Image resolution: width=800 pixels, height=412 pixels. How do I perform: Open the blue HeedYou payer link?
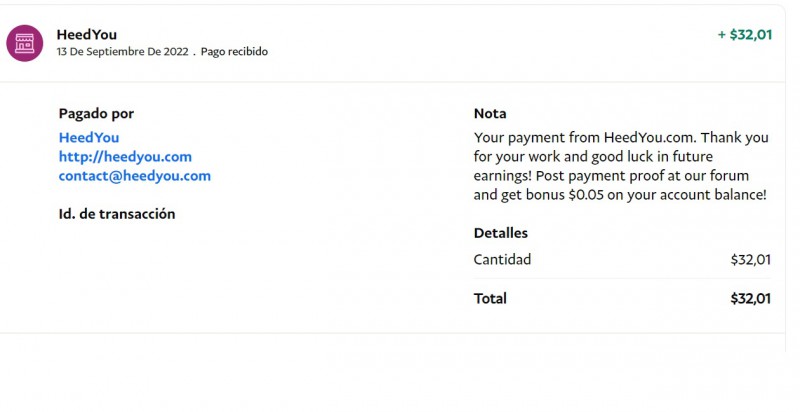point(89,138)
